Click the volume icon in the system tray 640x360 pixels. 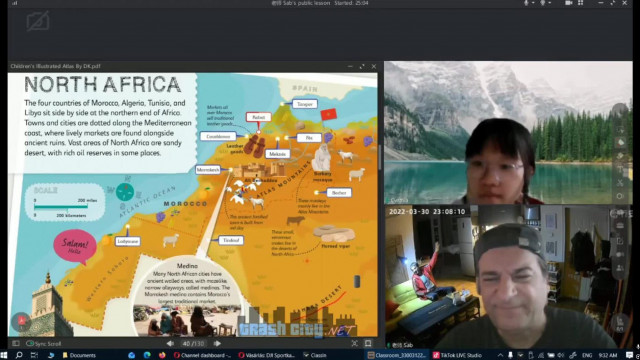pyautogui.click(x=561, y=355)
